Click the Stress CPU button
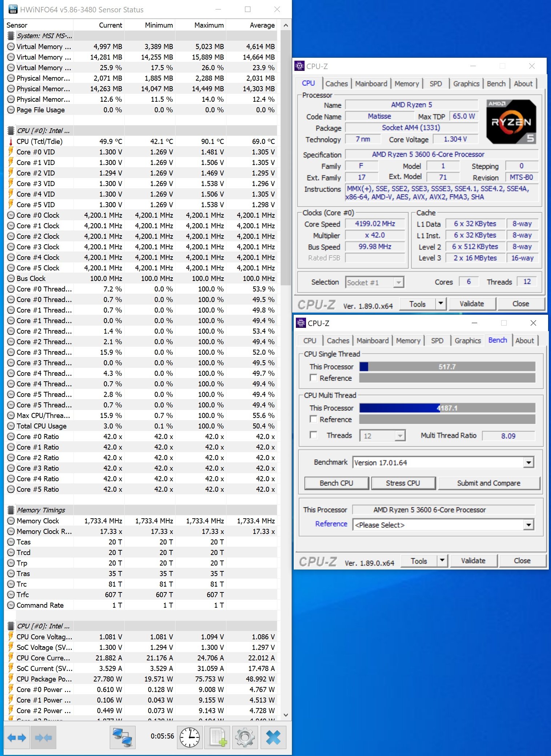 tap(403, 483)
